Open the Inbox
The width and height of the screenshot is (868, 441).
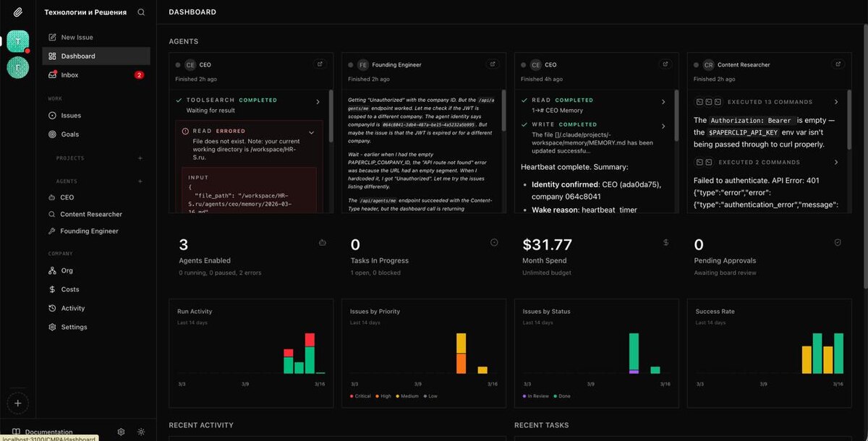96,75
